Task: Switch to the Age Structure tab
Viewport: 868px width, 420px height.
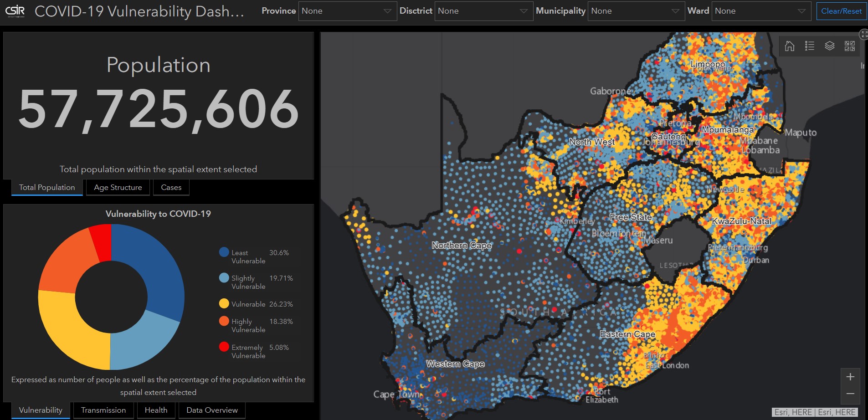Action: [x=118, y=187]
